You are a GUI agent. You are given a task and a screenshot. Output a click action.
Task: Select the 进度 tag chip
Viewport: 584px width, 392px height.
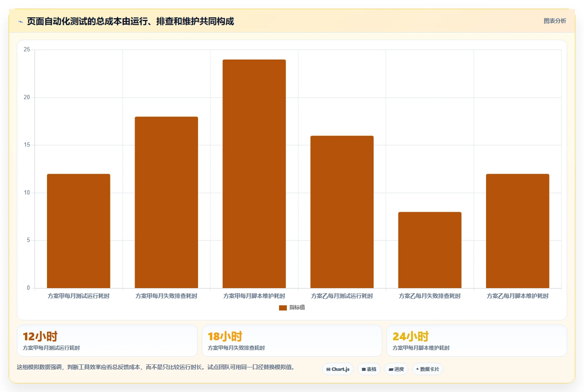pos(396,369)
